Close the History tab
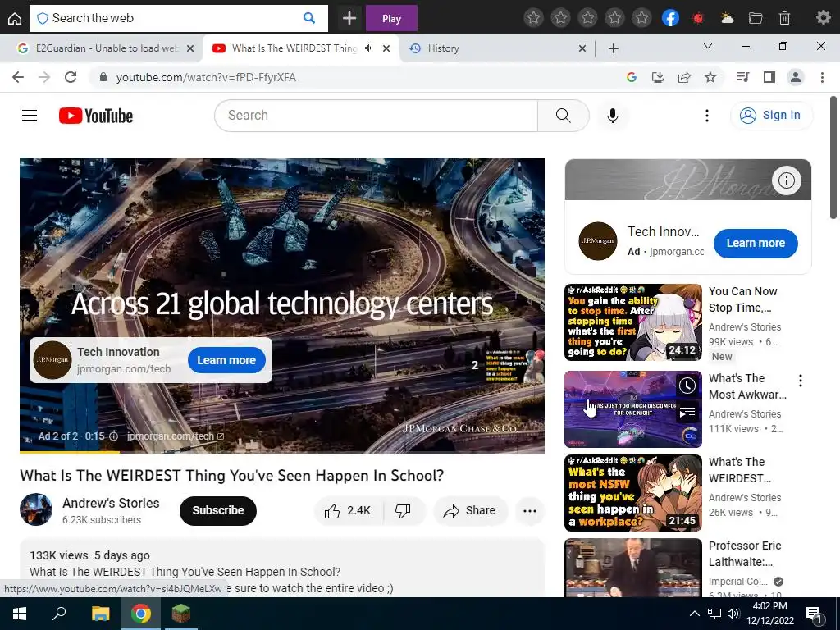 (x=582, y=48)
